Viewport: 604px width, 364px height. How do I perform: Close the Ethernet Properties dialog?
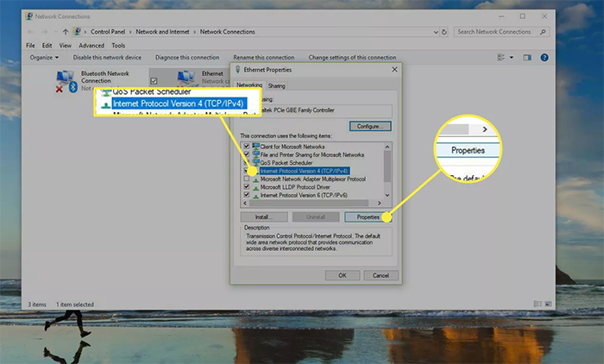[x=394, y=69]
